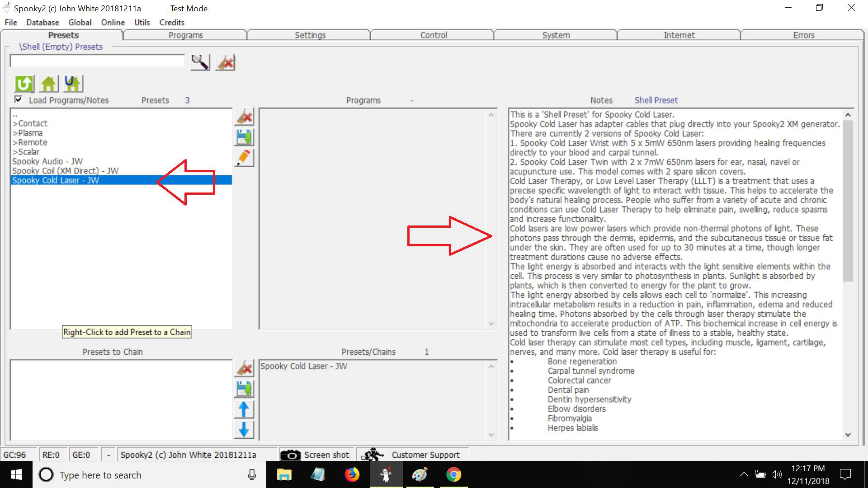Click the Notes scrollbar up arrow
868x488 pixels.
pyautogui.click(x=848, y=115)
